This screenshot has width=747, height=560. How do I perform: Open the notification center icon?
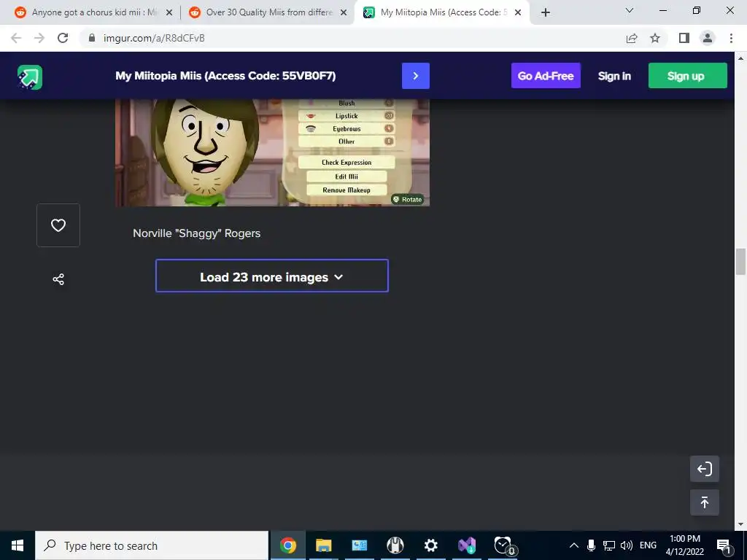(724, 545)
